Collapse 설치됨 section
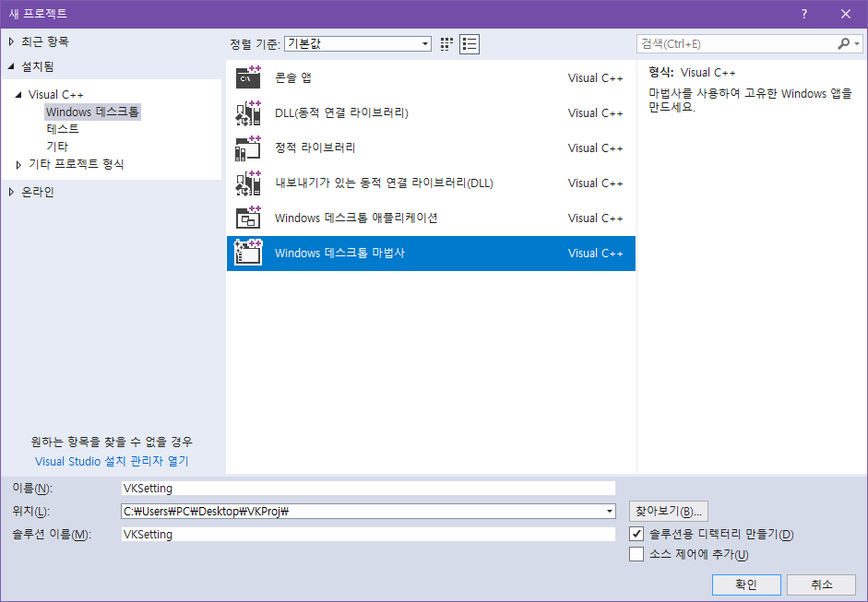868x602 pixels. coord(12,66)
